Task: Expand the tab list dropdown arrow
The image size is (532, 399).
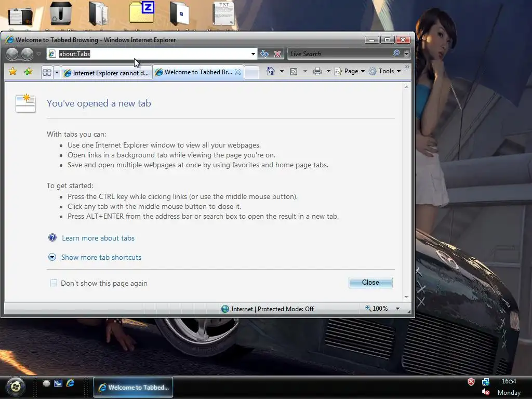Action: [x=57, y=73]
